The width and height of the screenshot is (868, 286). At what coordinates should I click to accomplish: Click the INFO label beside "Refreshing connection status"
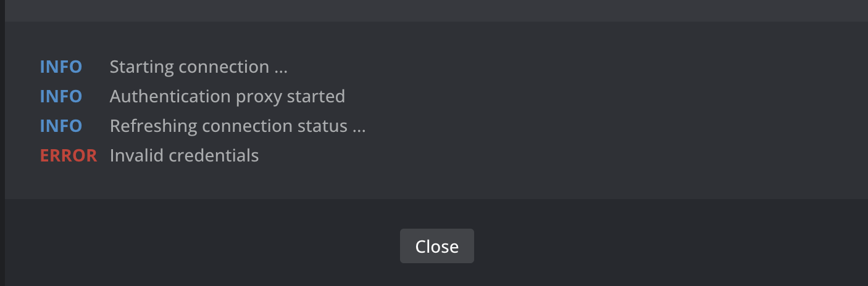pos(61,126)
